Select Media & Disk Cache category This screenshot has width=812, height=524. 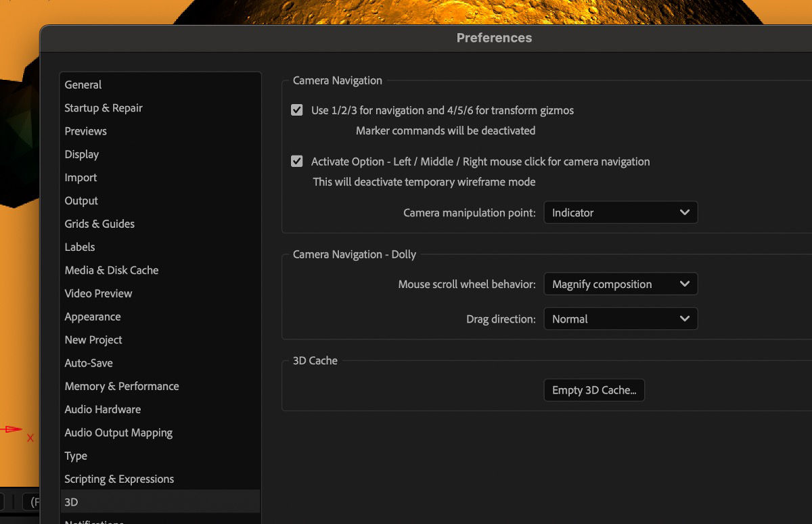click(111, 270)
